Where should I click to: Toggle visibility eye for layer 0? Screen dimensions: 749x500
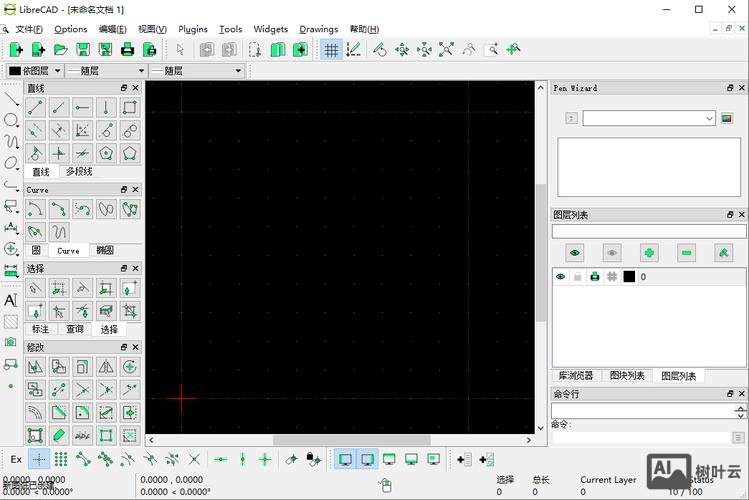pyautogui.click(x=560, y=277)
